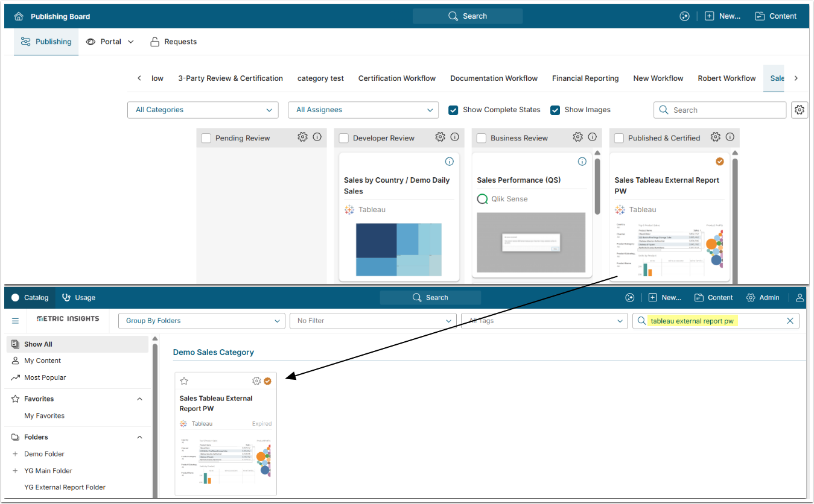Open the user profile icon in catalog header
Viewport: 814px width, 504px height.
point(800,297)
